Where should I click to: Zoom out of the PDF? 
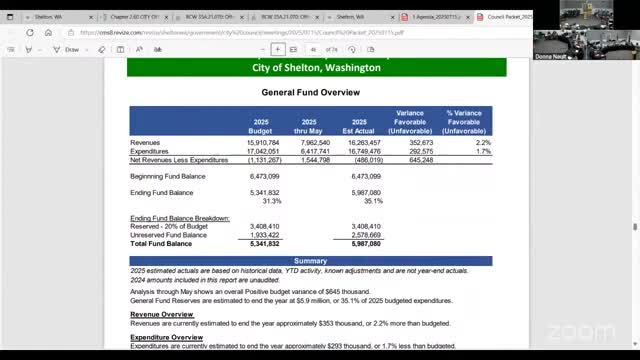click(262, 50)
